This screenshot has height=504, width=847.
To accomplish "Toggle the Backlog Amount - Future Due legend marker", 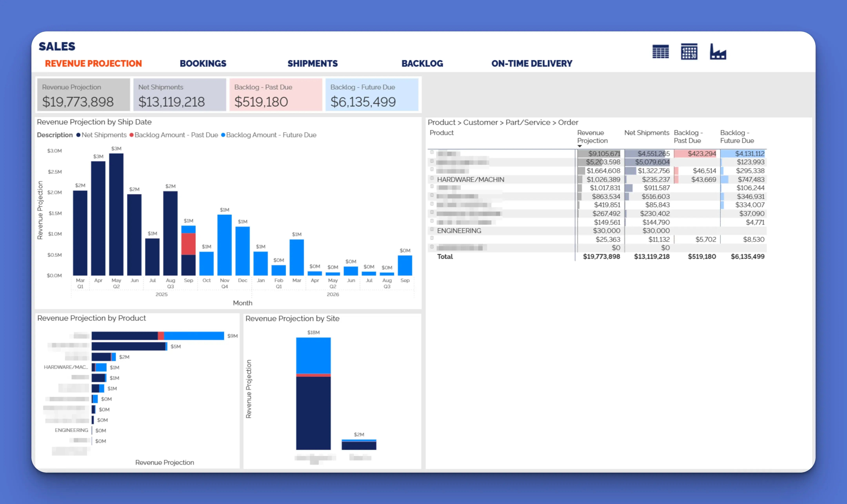I will click(223, 135).
